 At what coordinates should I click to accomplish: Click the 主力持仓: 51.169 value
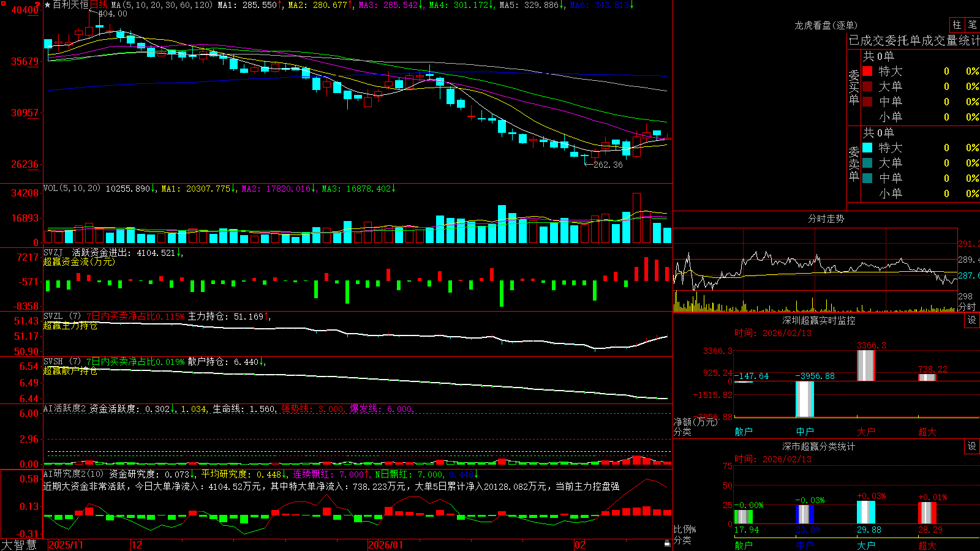[225, 317]
